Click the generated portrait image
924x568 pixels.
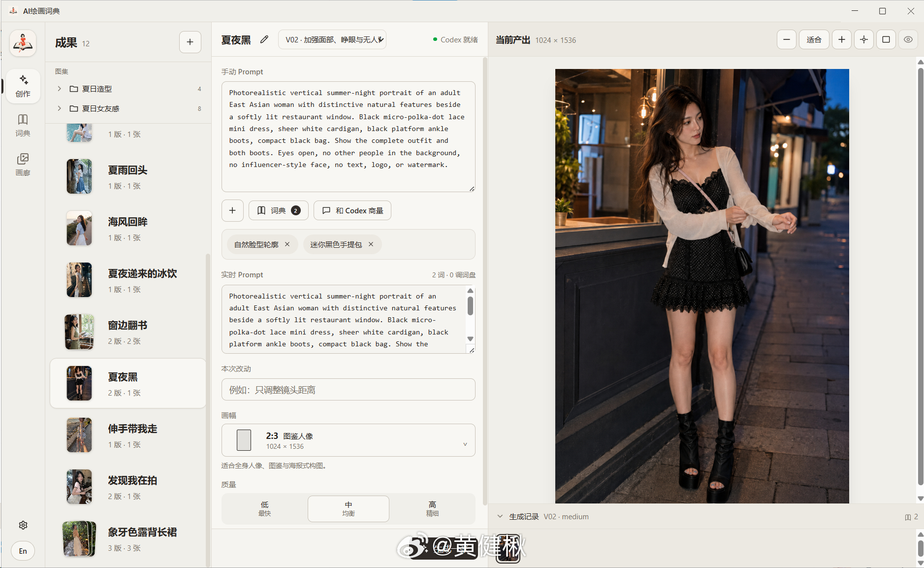(x=702, y=286)
